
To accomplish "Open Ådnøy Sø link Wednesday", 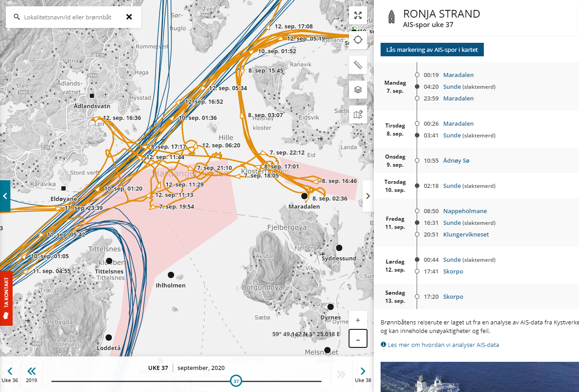I will point(456,160).
